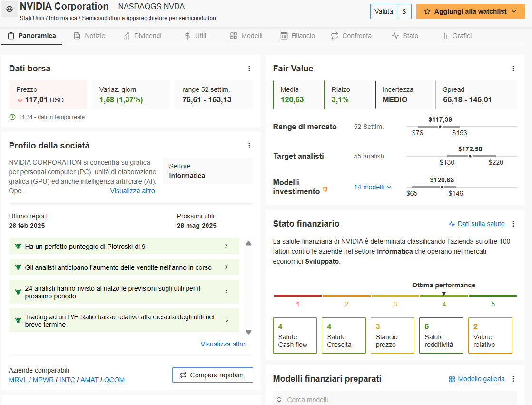Open the Grafici tab
The height and width of the screenshot is (405, 532).
457,36
